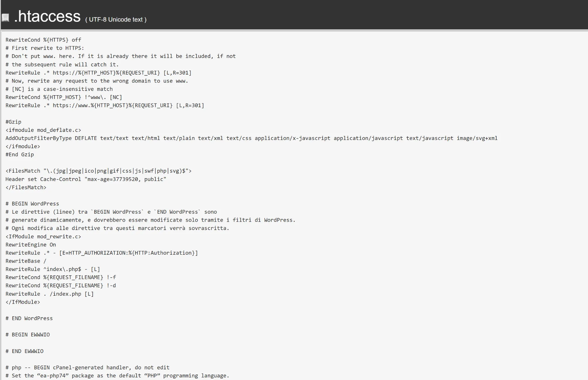
Task: Select the FilesMatch file extensions line
Action: [99, 171]
